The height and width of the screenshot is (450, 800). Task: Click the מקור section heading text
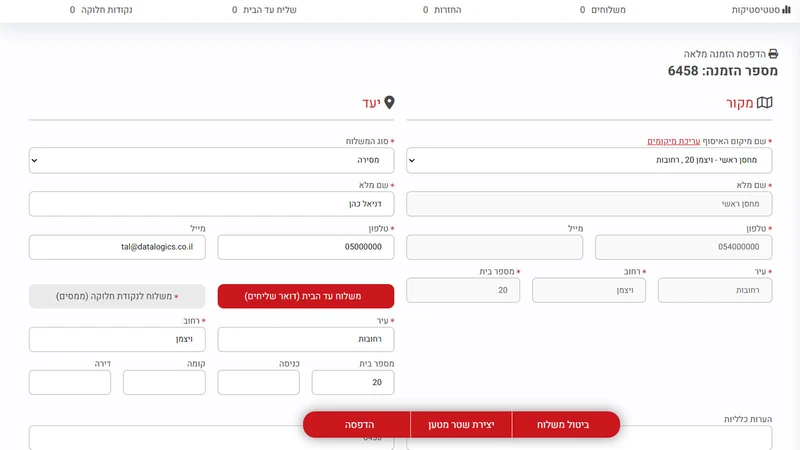coord(740,103)
